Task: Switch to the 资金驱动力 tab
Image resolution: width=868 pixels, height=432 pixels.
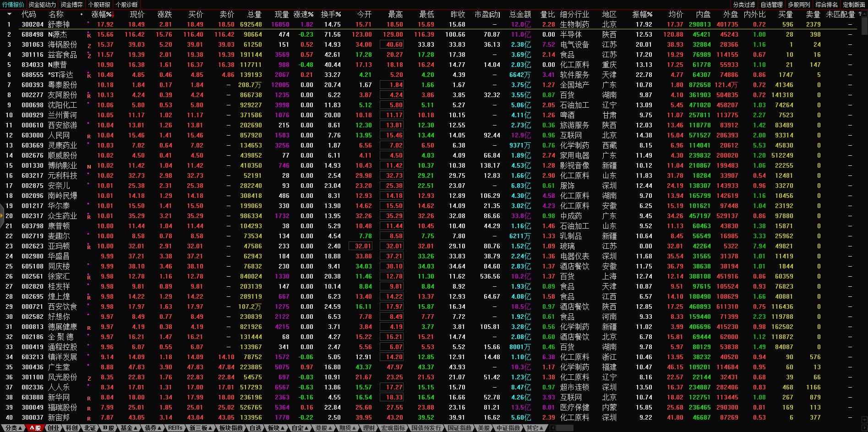Action: [42, 5]
